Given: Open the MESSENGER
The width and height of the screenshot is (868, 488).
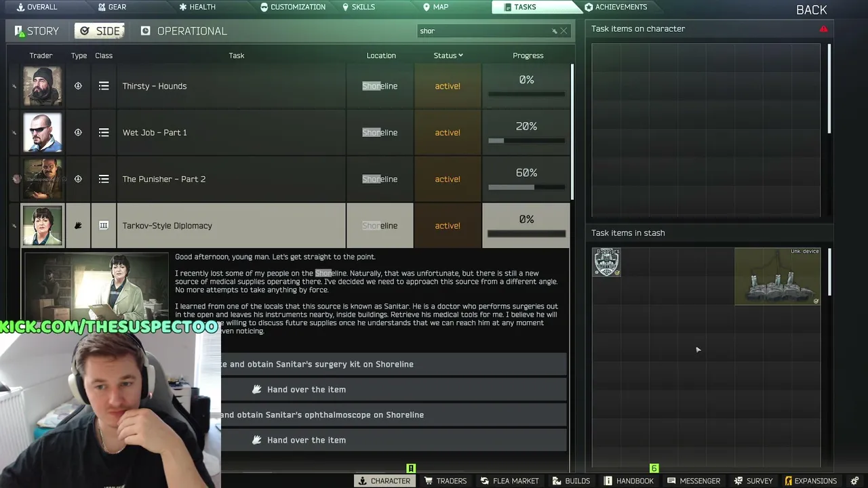Looking at the screenshot, I should pos(694,481).
